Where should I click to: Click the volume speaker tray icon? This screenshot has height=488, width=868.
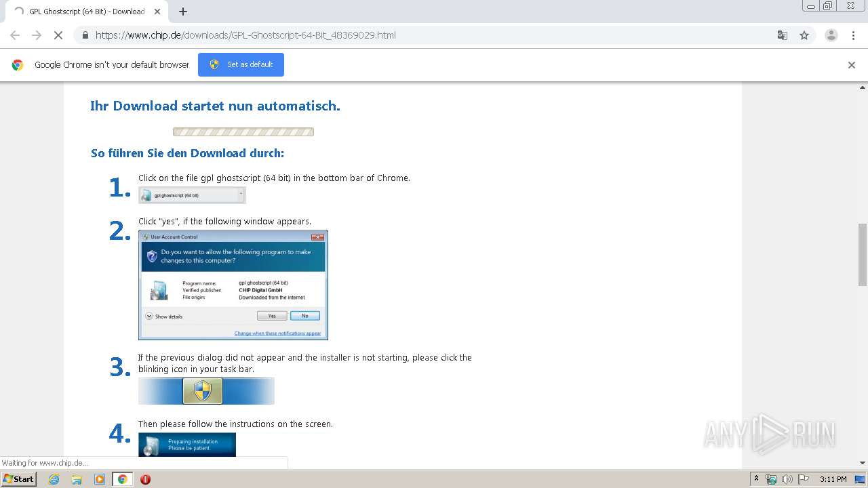tap(787, 479)
